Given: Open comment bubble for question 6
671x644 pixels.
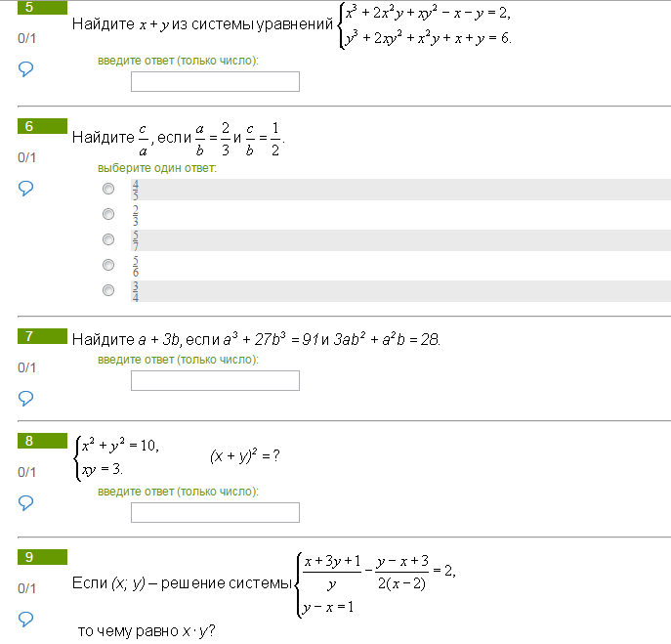Looking at the screenshot, I should tap(25, 188).
